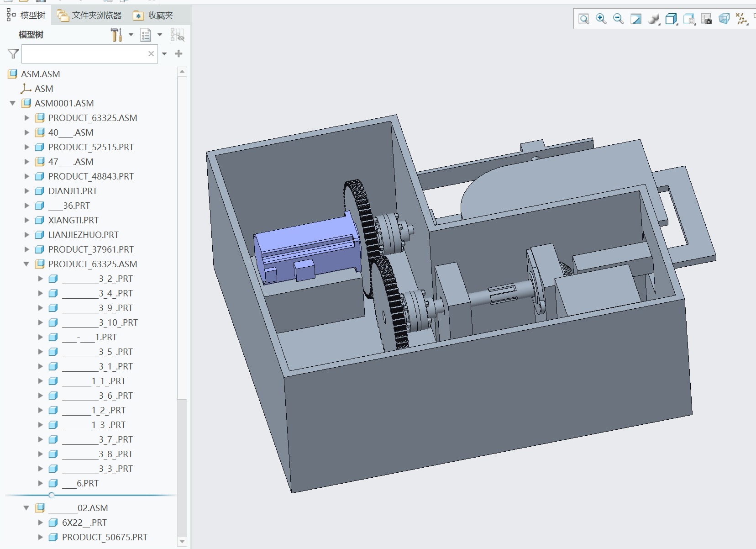The height and width of the screenshot is (549, 756).
Task: Open the shaded display style icon
Action: point(653,19)
